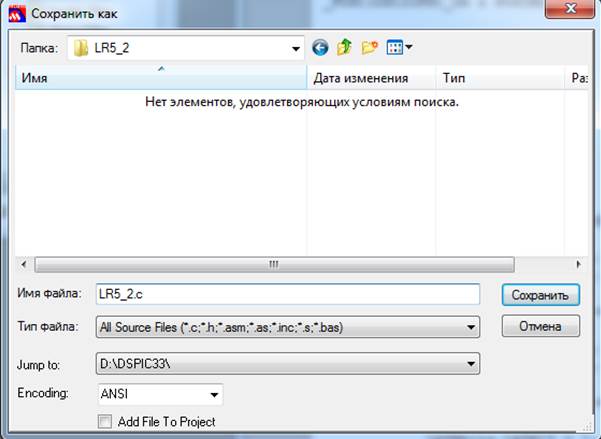601x439 pixels.
Task: Open the view menu icon
Action: pyautogui.click(x=399, y=48)
